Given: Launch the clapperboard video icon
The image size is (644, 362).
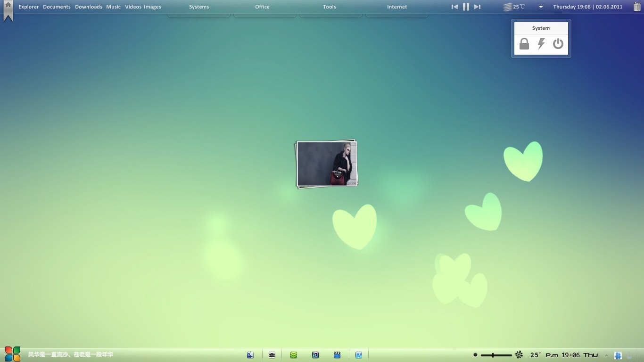Looking at the screenshot, I should 337,355.
